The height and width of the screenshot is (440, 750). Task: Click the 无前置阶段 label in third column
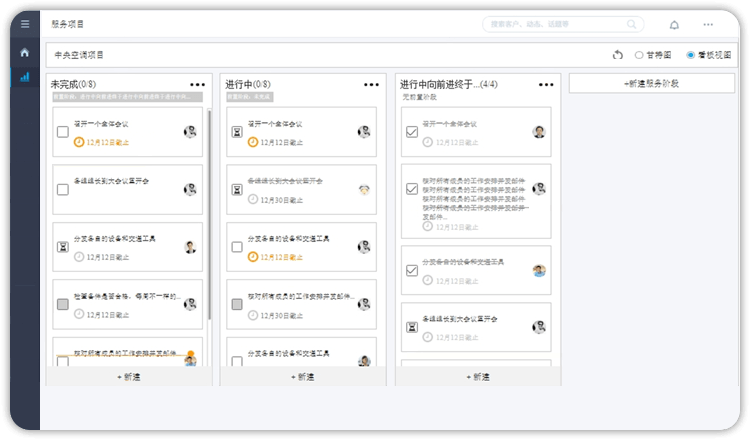419,97
